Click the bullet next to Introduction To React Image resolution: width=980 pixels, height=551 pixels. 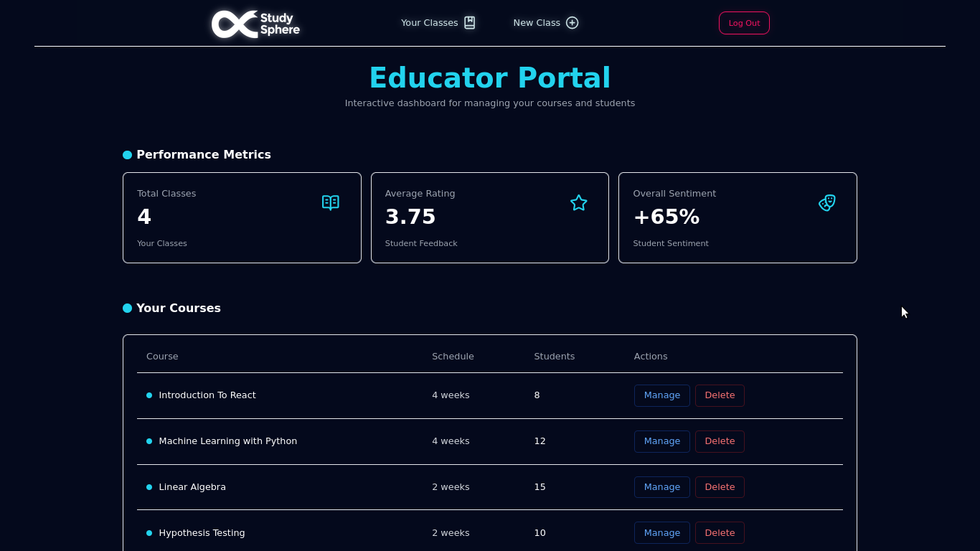(149, 395)
